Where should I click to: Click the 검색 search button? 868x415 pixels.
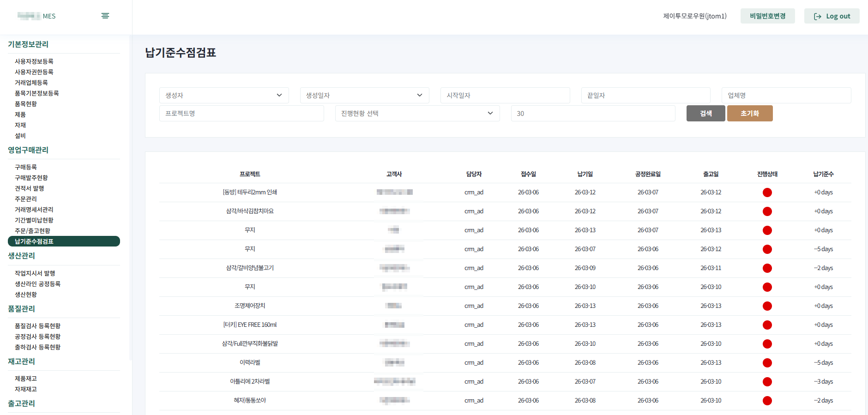(705, 114)
